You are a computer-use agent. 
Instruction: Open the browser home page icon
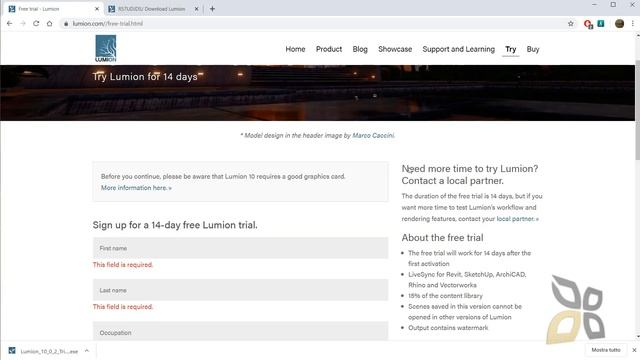[49, 24]
